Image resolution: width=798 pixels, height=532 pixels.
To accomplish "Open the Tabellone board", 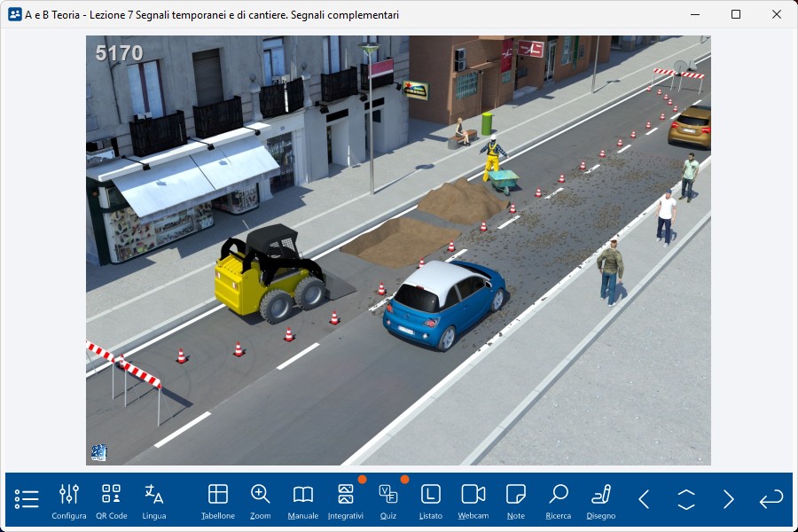I will (218, 500).
